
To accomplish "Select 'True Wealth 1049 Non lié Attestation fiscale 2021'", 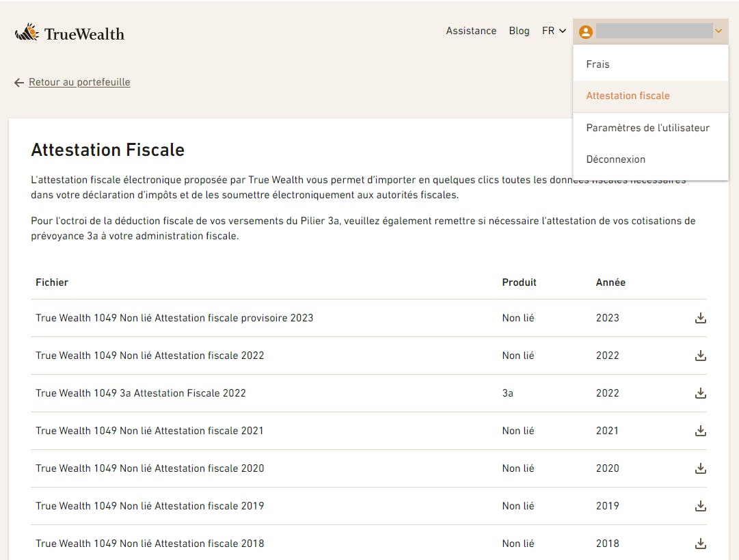I will 150,431.
